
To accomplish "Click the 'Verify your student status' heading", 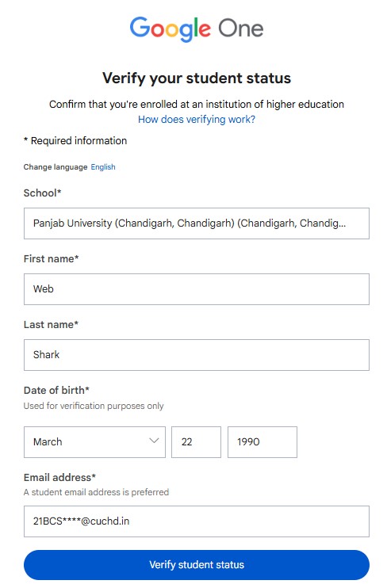I will tap(197, 78).
